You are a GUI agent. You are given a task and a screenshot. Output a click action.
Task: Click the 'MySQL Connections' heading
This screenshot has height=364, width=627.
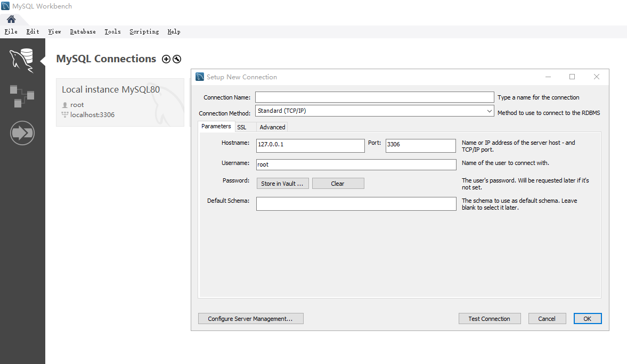pyautogui.click(x=106, y=59)
